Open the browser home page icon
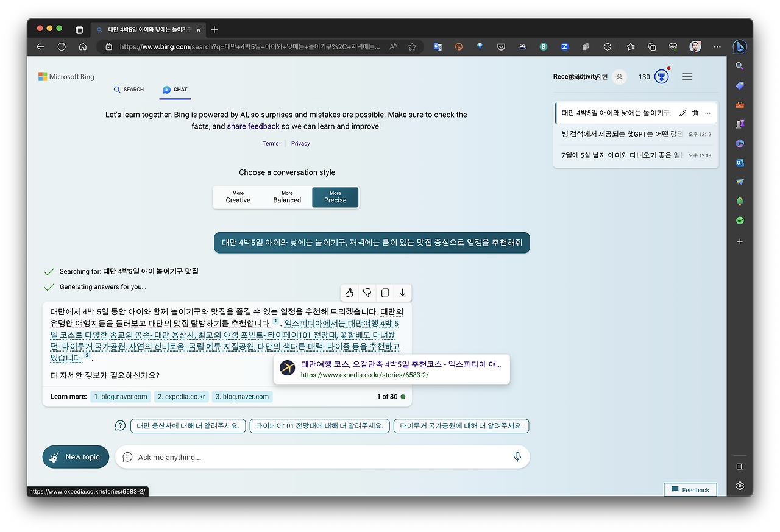The width and height of the screenshot is (780, 532). (x=83, y=47)
